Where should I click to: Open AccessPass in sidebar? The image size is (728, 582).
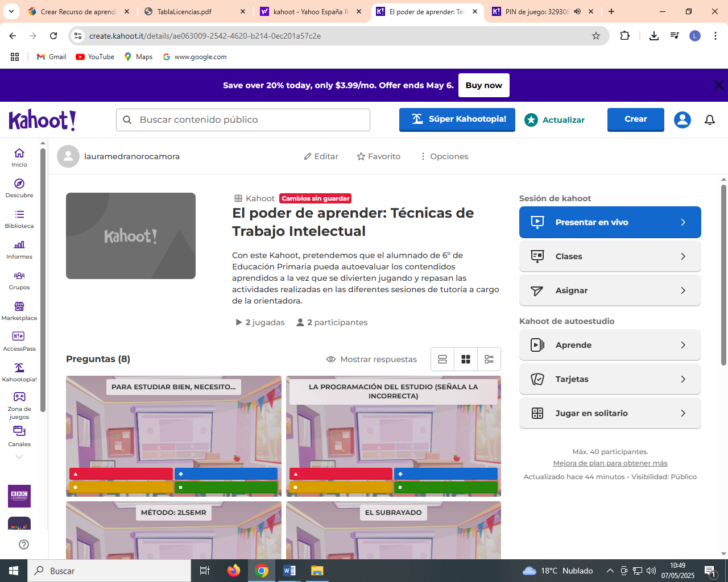click(19, 342)
